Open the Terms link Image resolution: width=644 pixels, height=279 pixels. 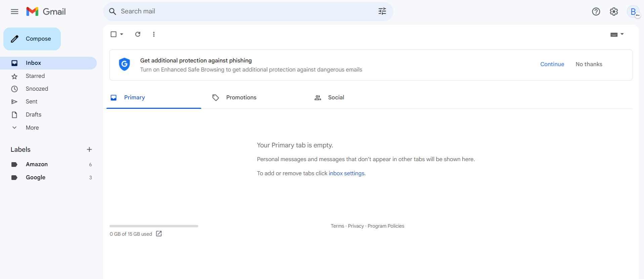tap(337, 226)
